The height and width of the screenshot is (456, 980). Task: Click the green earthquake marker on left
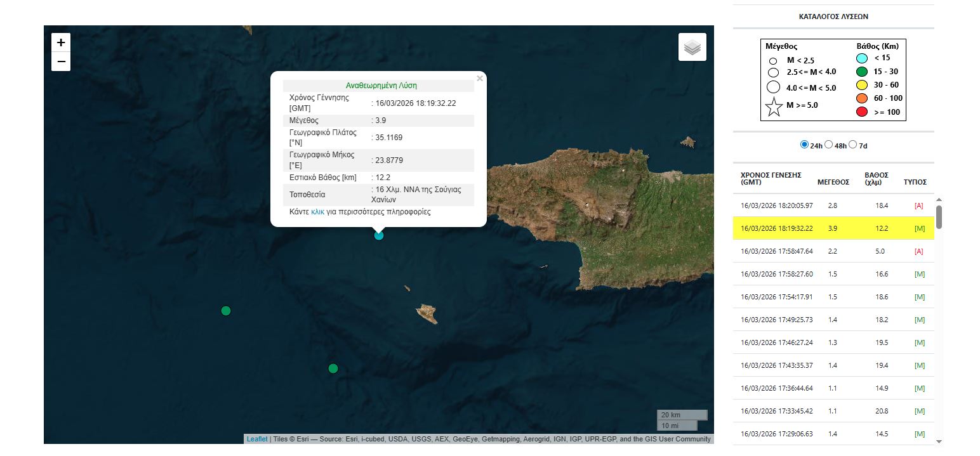225,311
